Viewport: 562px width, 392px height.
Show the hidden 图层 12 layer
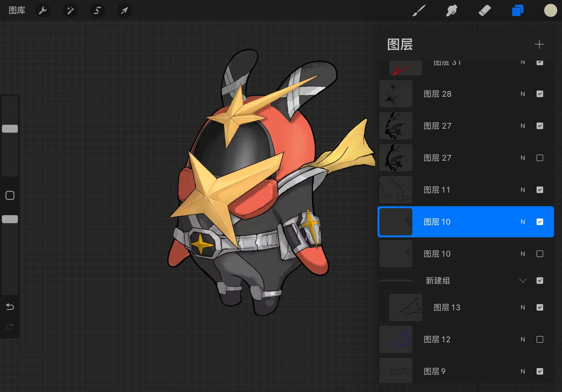(540, 339)
